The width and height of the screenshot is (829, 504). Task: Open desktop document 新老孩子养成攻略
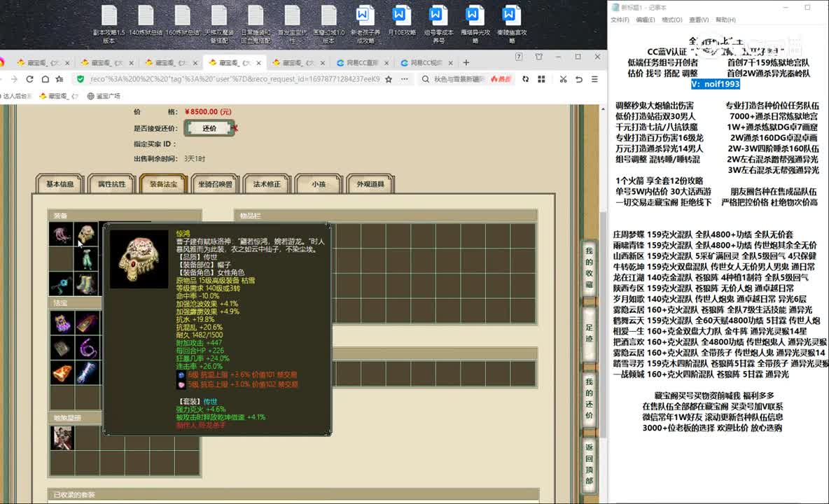click(365, 24)
